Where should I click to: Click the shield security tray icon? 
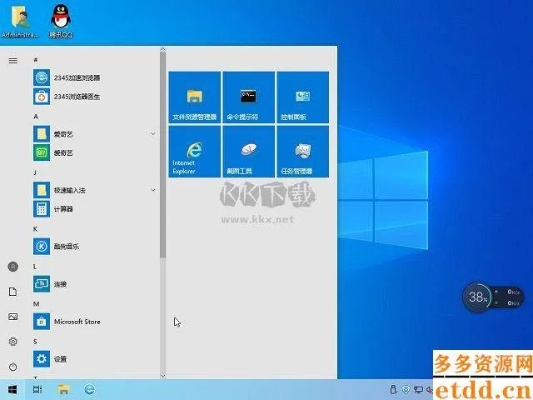[406, 389]
